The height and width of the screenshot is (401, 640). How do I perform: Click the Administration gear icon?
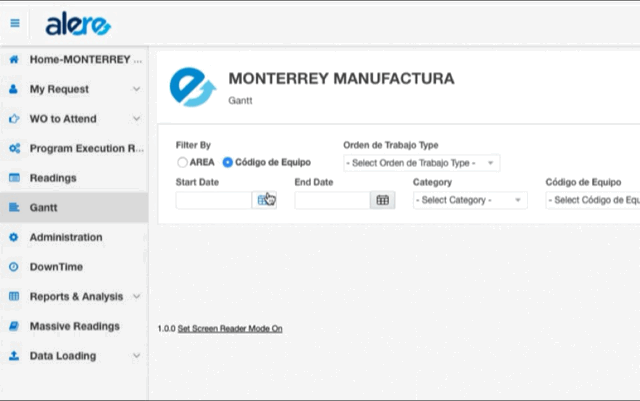click(13, 237)
